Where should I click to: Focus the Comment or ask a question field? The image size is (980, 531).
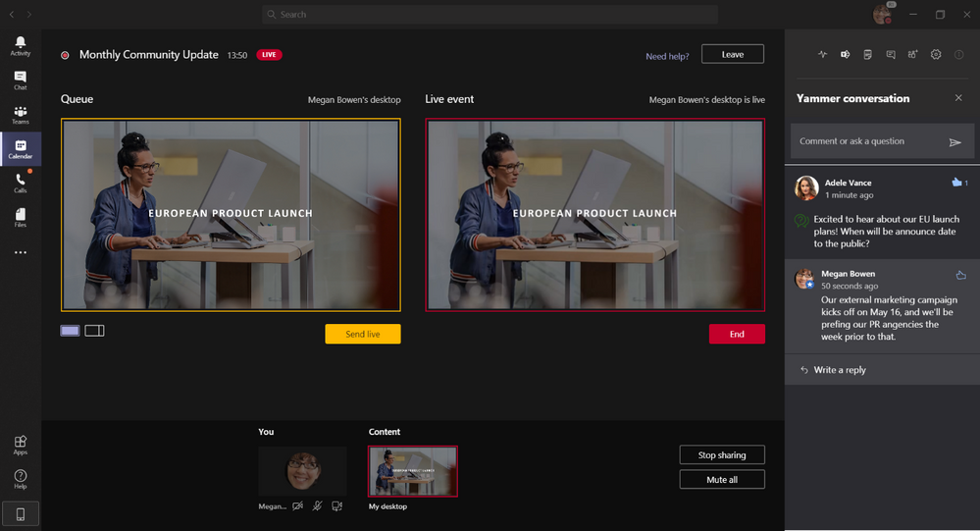click(x=882, y=141)
